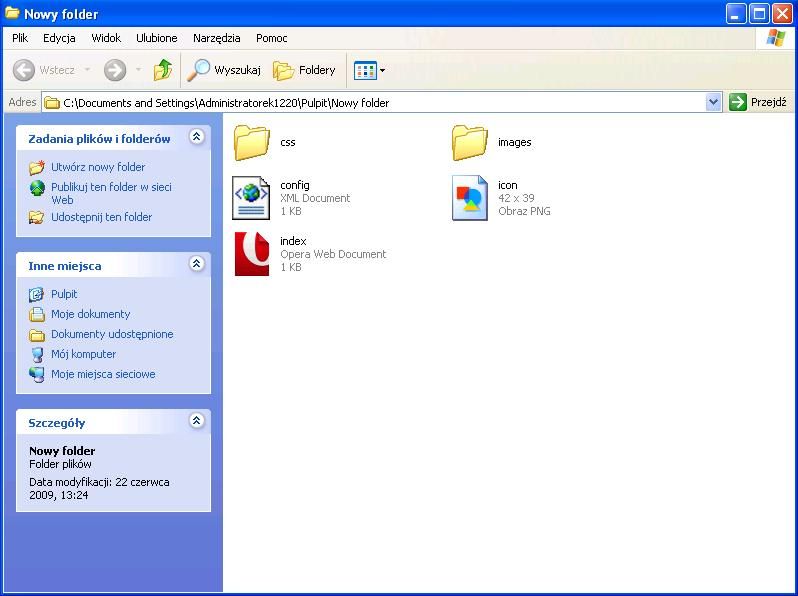Screen dimensions: 798x596
Task: Select the config XML document icon
Action: [x=251, y=198]
